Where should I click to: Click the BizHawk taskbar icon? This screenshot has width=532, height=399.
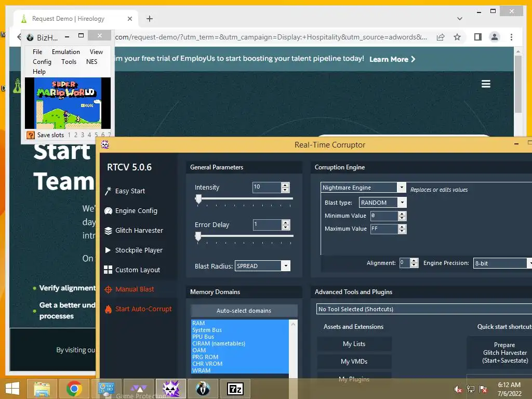coord(203,389)
